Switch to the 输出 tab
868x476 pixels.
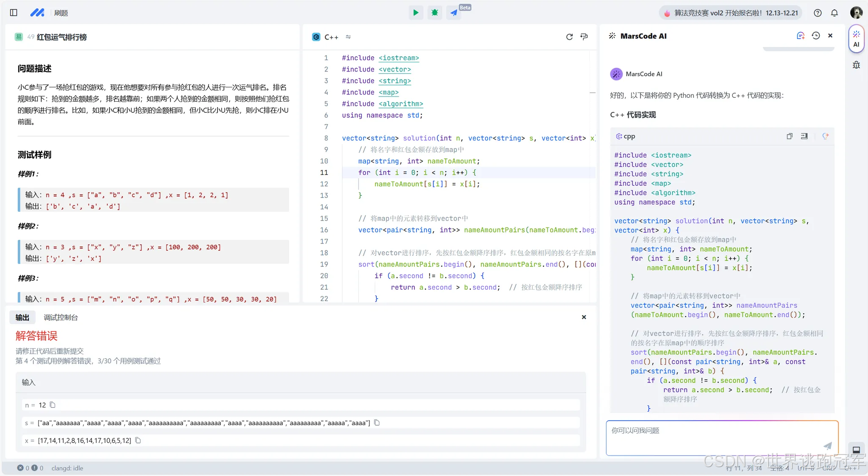22,318
